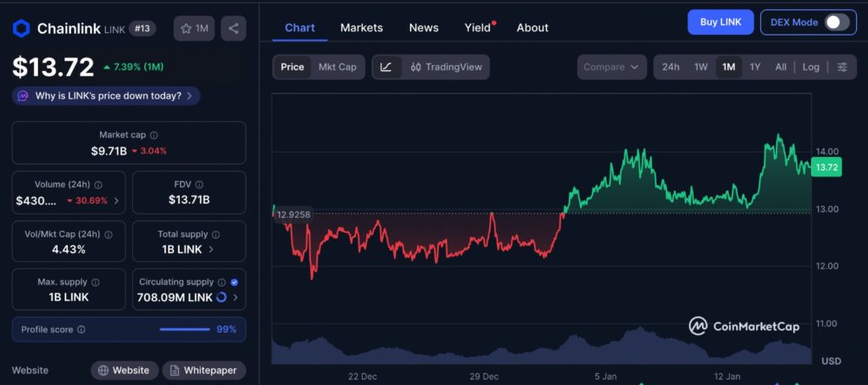
Task: Select 1M chart range
Action: [728, 67]
